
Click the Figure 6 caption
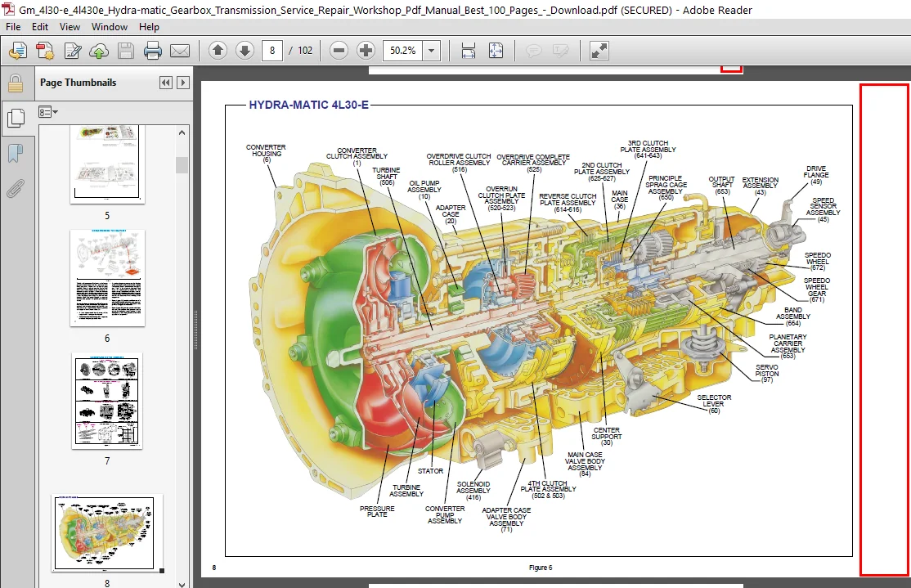tap(541, 568)
